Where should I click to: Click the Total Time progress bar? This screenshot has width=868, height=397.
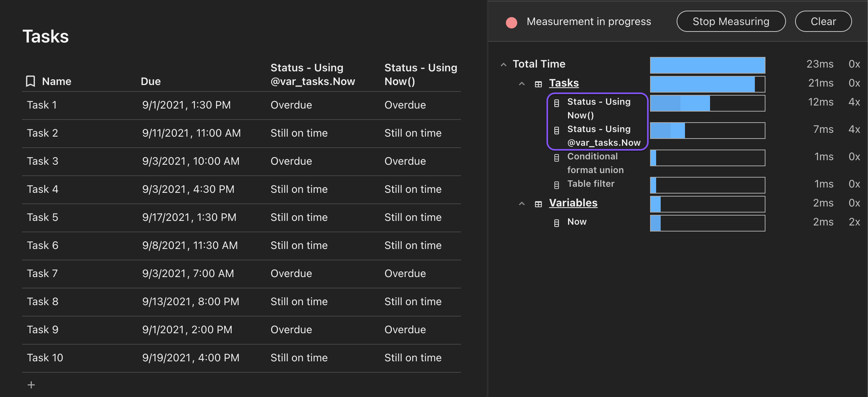tap(707, 65)
